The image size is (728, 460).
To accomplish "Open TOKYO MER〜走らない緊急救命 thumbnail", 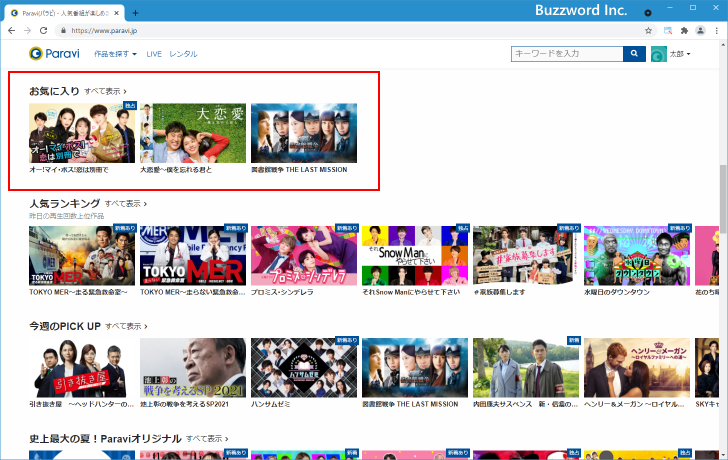I will 193,255.
